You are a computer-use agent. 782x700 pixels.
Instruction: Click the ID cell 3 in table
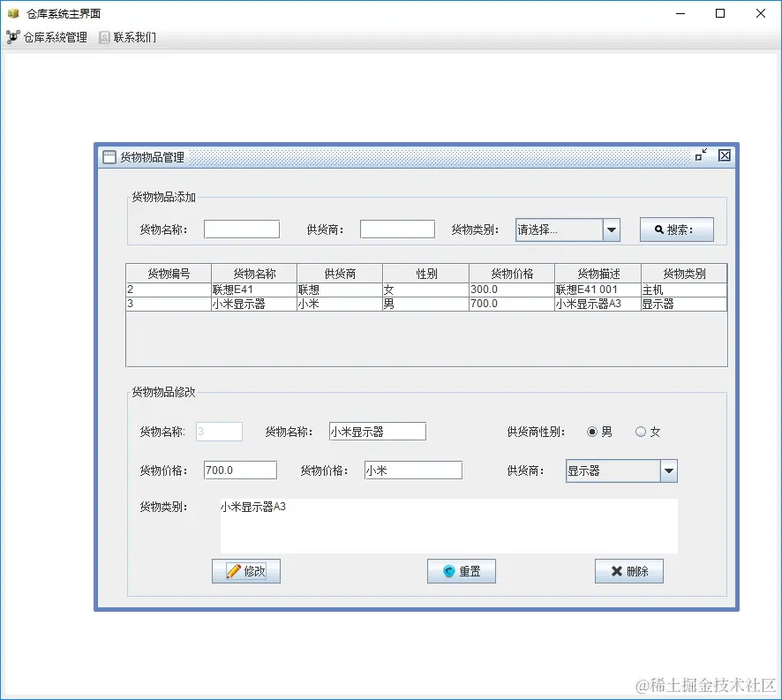(169, 304)
